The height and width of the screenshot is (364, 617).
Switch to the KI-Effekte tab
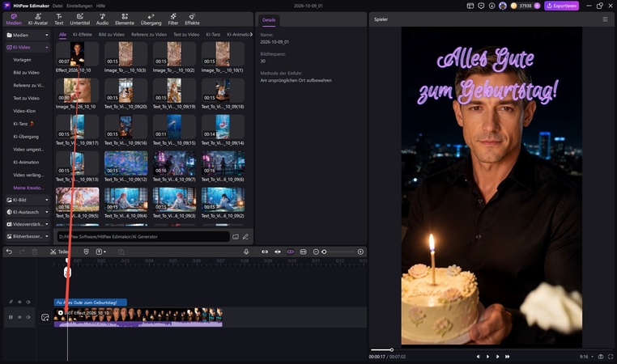83,35
